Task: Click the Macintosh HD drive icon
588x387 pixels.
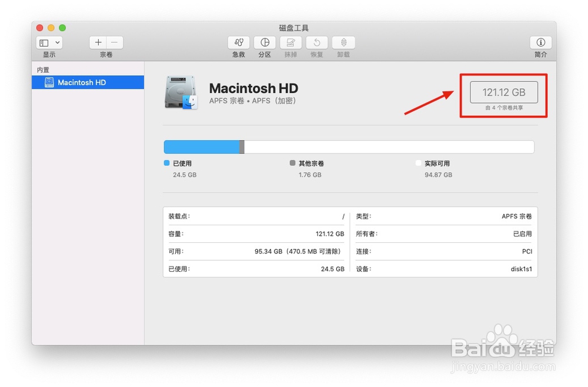Action: [x=181, y=92]
